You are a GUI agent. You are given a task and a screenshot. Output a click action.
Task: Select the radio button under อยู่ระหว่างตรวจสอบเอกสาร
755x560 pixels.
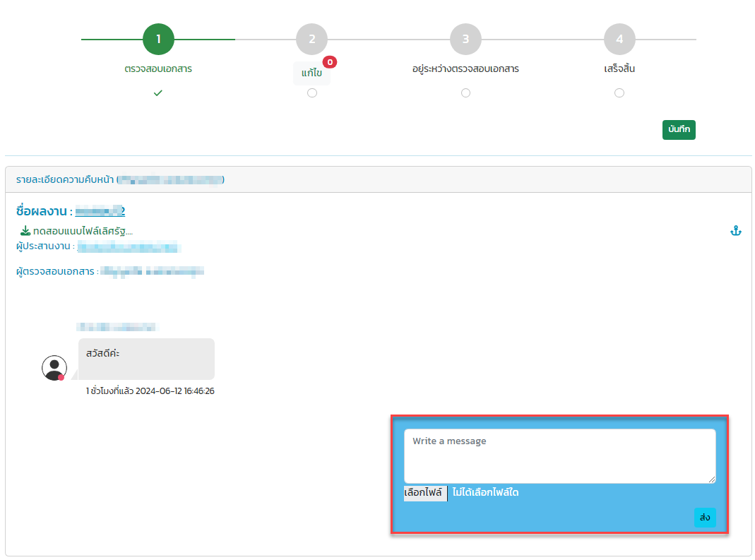465,93
